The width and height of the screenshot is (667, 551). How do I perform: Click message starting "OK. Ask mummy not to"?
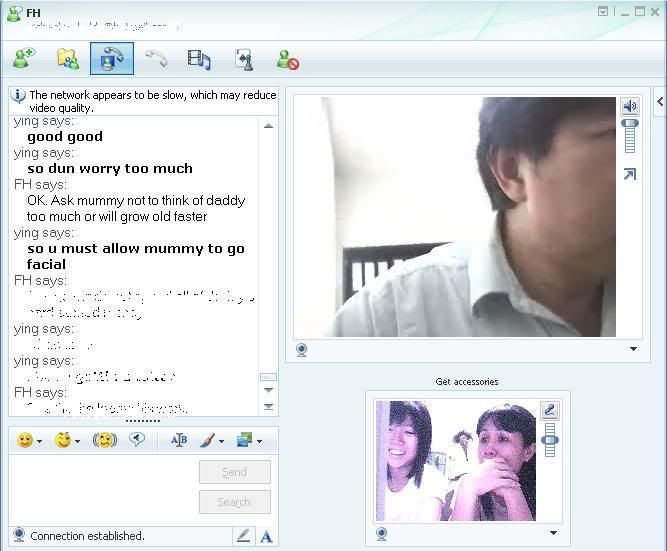136,208
